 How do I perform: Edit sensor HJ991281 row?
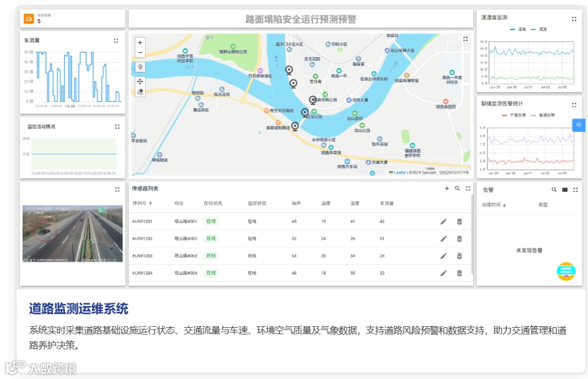click(444, 222)
